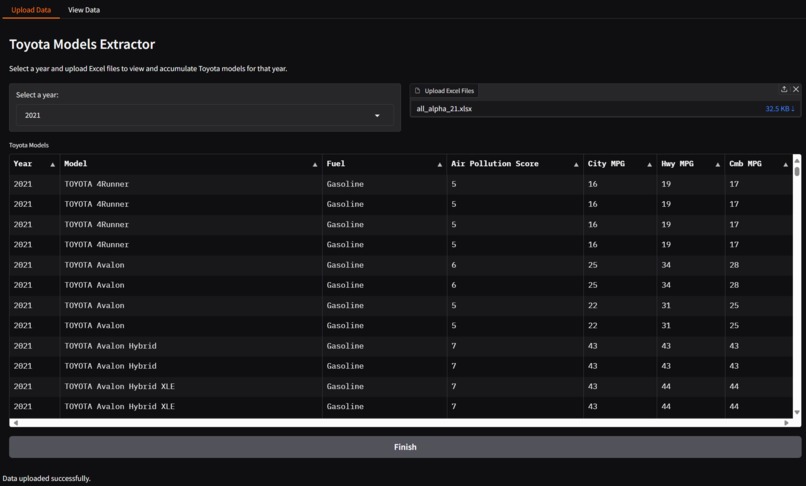
Task: Click the Upload Excel Files label
Action: 449,91
